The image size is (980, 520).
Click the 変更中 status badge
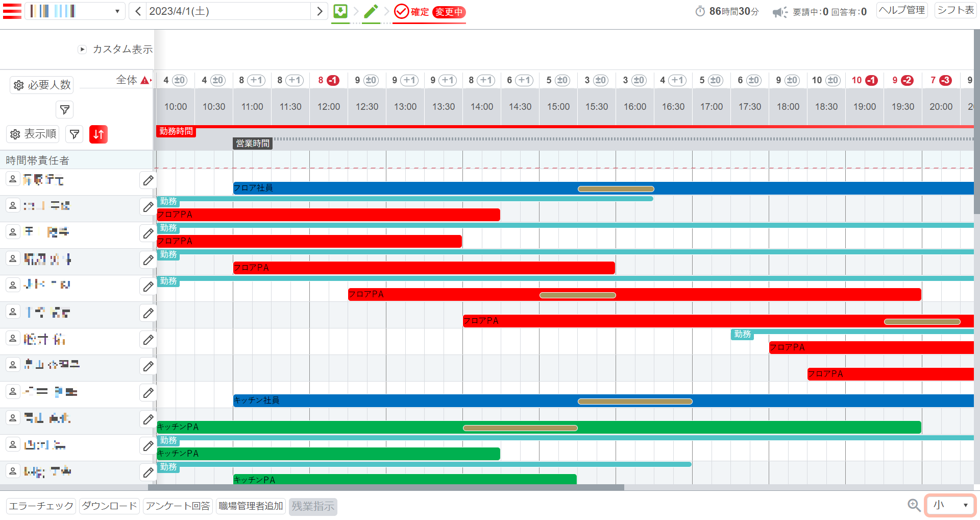pos(449,12)
